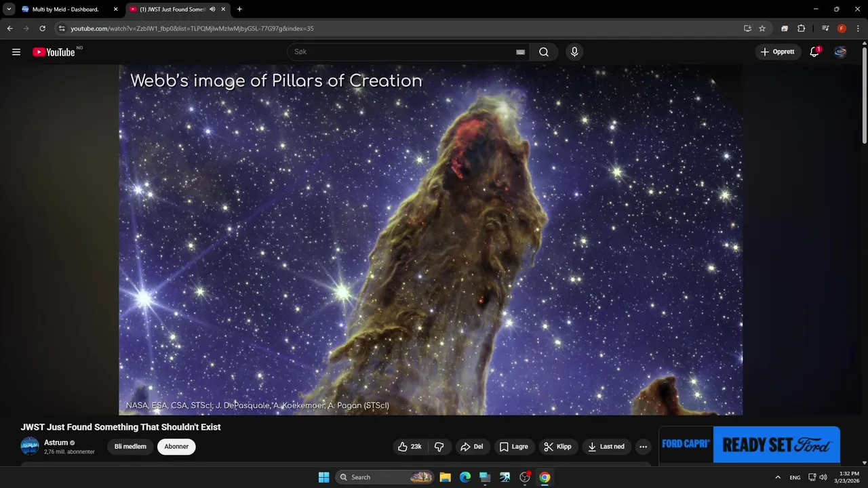Click the ENG language indicator
Viewport: 868px width, 488px height.
click(795, 477)
